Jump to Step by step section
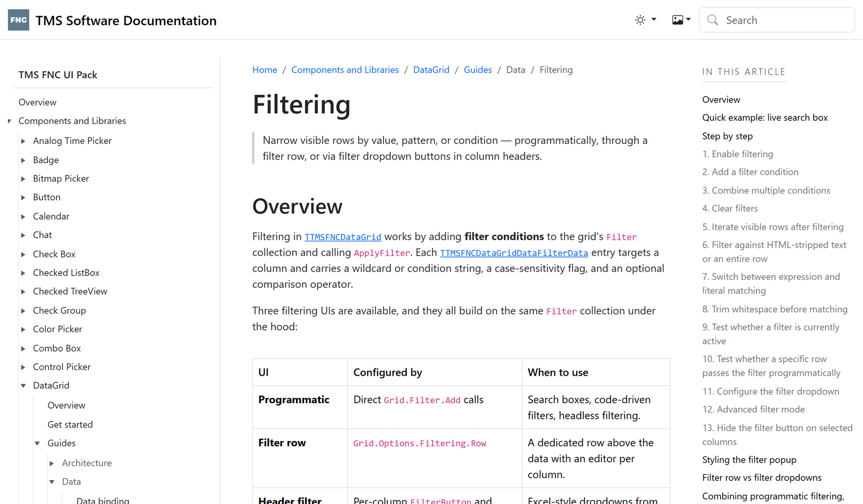Viewport: 863px width, 504px height. 728,136
